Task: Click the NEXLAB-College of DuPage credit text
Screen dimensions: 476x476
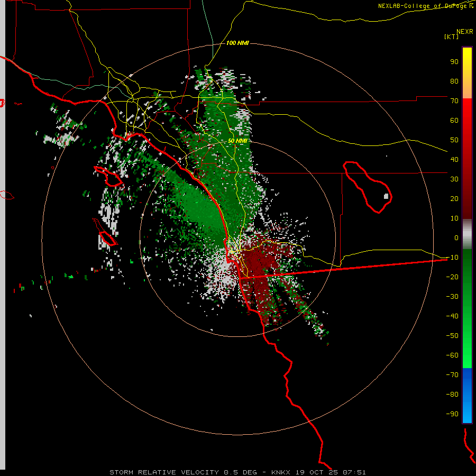Action: tap(425, 6)
